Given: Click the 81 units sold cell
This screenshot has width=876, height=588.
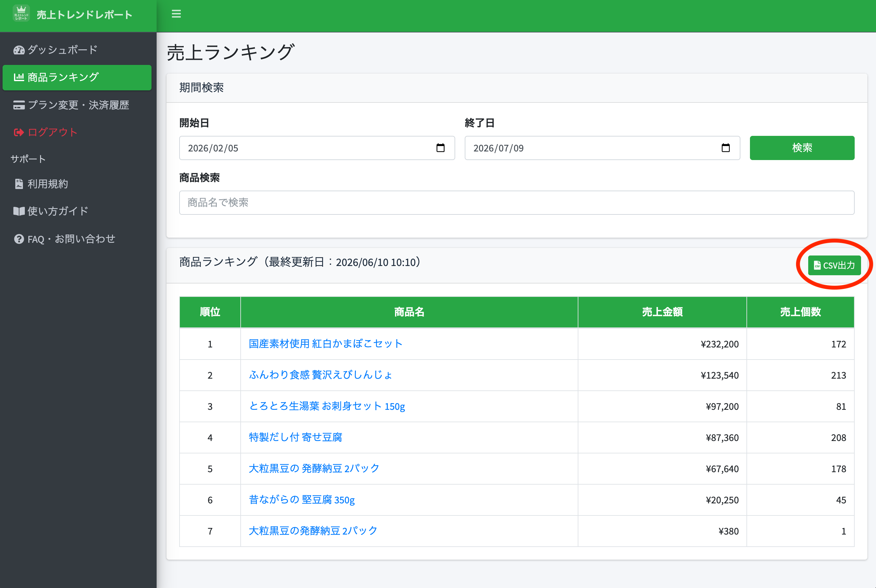Looking at the screenshot, I should pos(800,407).
